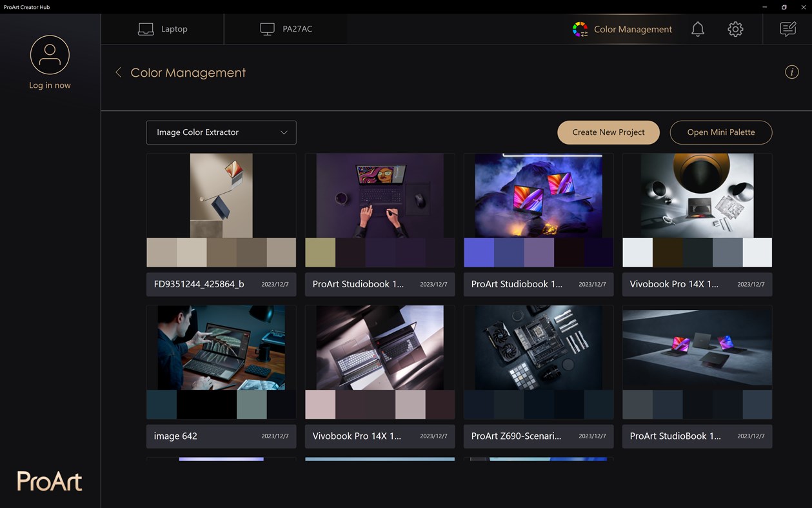
Task: Click the Log in now link
Action: coord(50,85)
